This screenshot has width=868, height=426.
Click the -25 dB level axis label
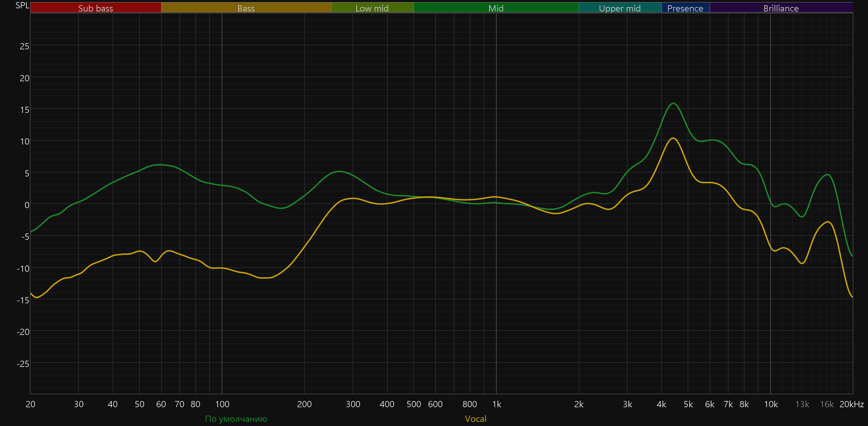pos(23,364)
